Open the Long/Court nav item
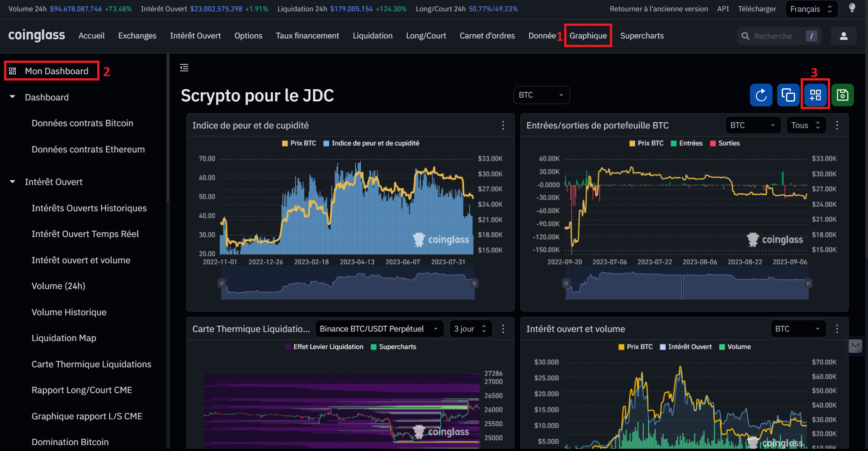The image size is (868, 451). (426, 36)
